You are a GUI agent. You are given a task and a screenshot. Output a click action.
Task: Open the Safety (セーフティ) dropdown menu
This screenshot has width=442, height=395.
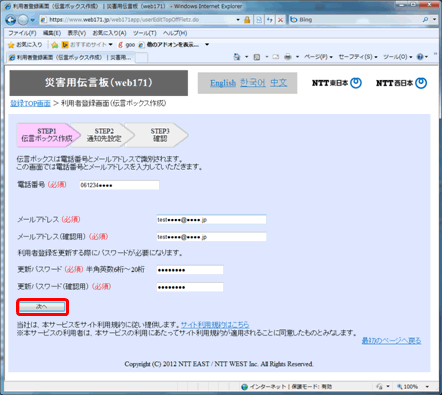coord(358,57)
